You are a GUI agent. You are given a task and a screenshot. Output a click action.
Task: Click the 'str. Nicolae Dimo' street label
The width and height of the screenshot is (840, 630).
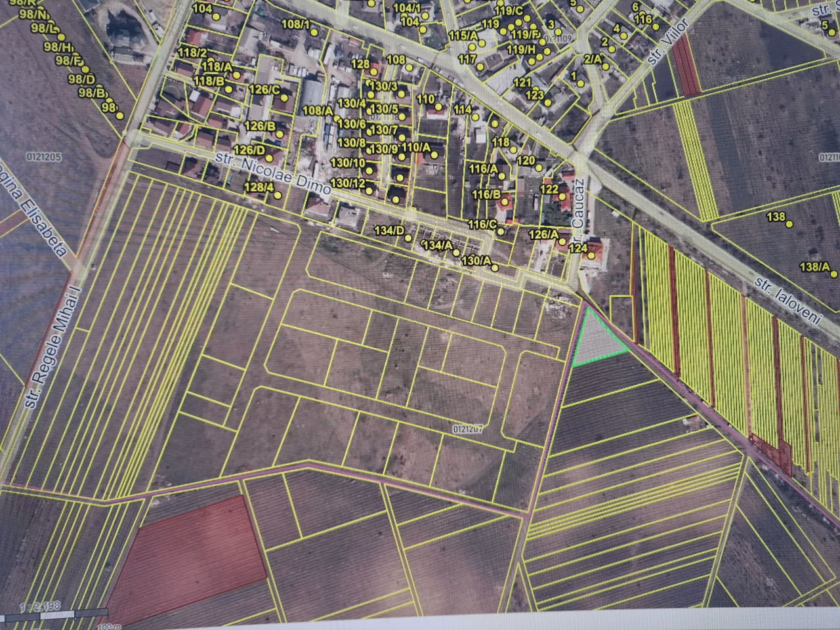point(274,173)
